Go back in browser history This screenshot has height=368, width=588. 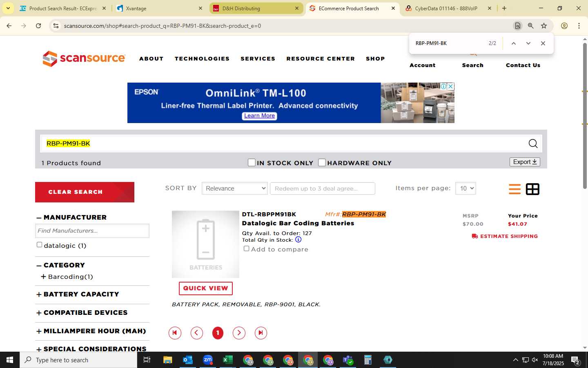pyautogui.click(x=9, y=26)
